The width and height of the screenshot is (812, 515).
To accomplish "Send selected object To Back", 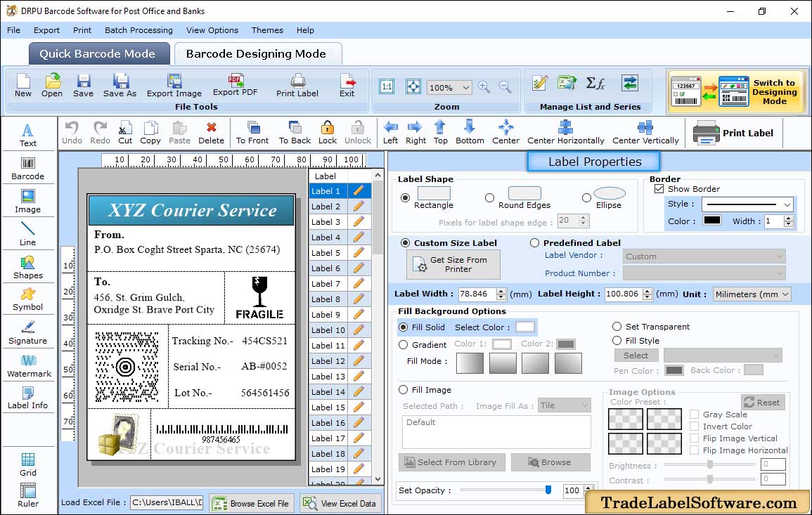I will pyautogui.click(x=295, y=133).
